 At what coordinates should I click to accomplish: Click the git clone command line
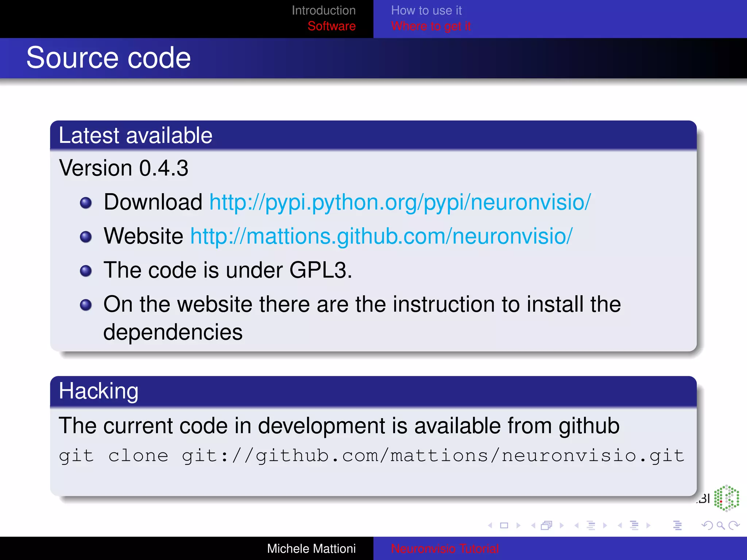[371, 456]
